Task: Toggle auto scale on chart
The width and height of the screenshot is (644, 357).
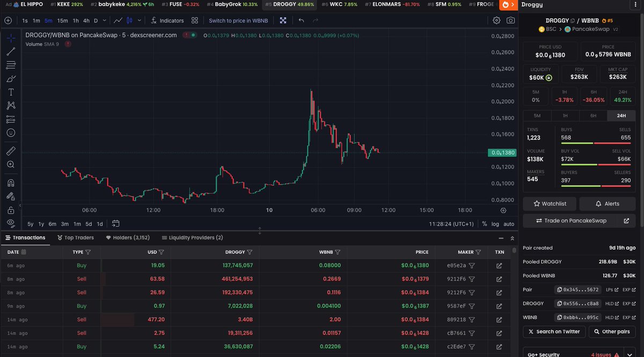Action: click(x=509, y=224)
